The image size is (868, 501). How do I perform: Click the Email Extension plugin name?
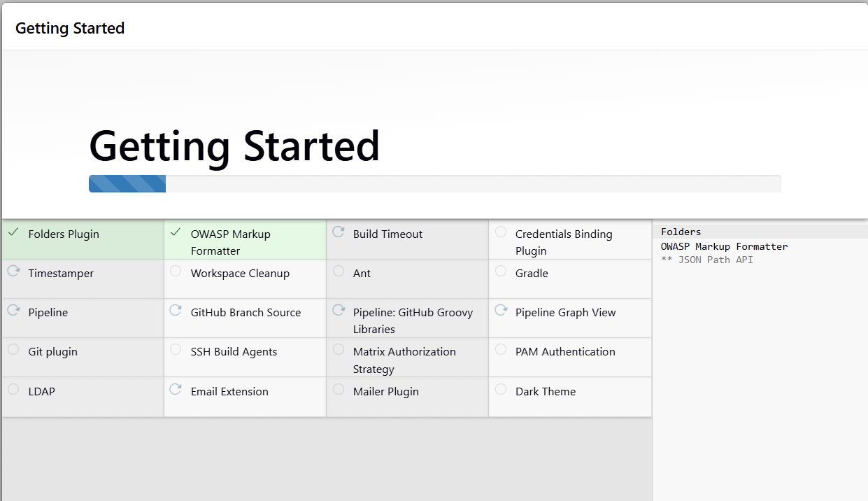click(229, 392)
